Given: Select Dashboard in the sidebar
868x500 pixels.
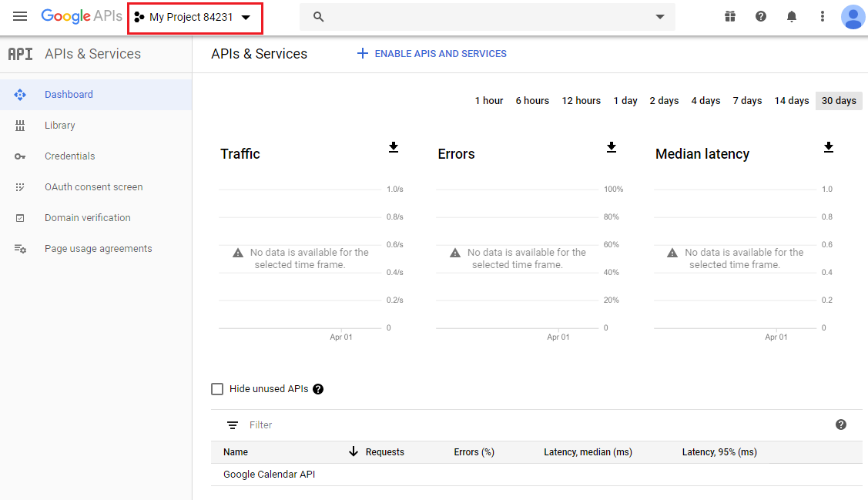Looking at the screenshot, I should (x=96, y=95).
